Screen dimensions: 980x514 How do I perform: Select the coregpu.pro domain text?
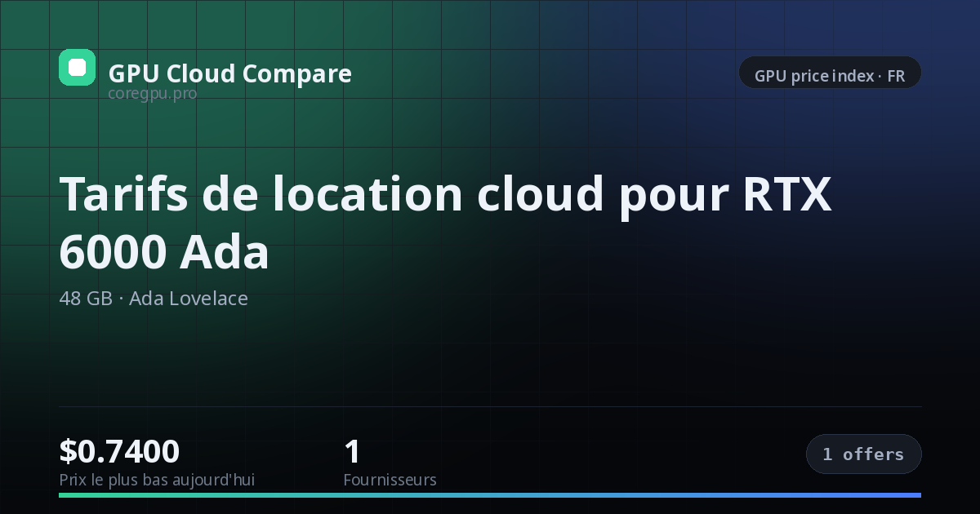coord(153,93)
